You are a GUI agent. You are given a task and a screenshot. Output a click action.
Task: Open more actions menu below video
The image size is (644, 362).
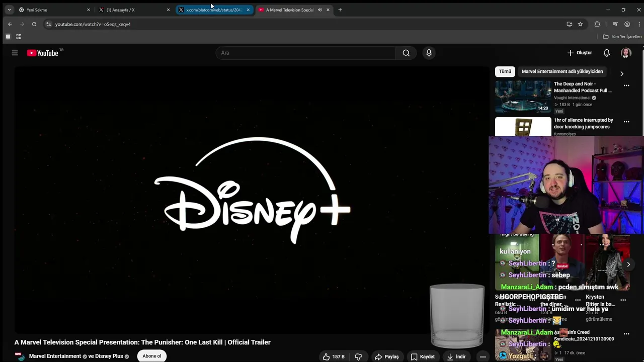coord(482,356)
